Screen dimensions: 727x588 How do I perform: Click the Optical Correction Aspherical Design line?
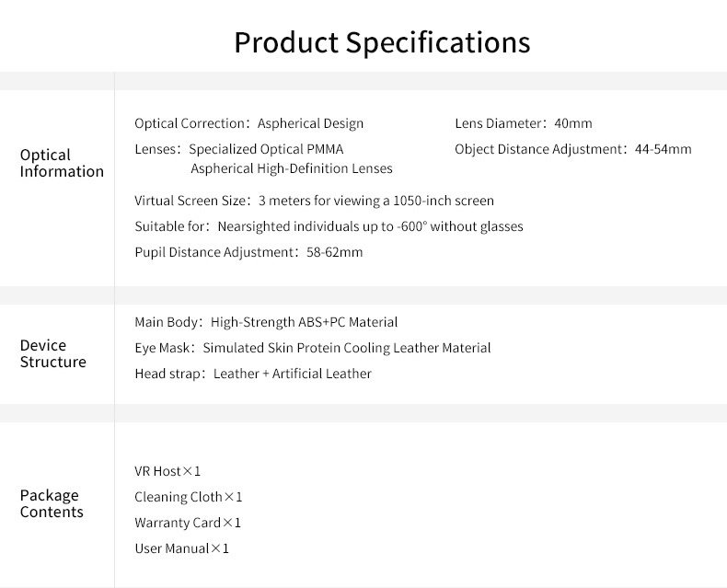[x=248, y=123]
